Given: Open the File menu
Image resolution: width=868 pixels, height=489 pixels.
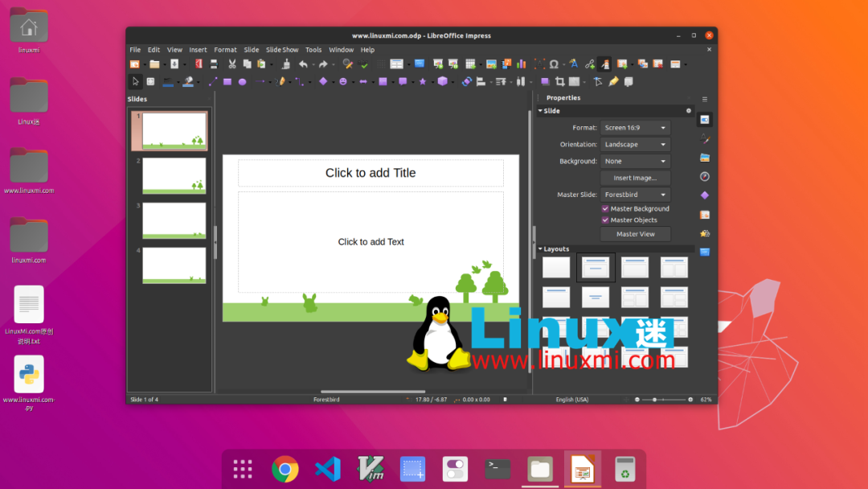Looking at the screenshot, I should pyautogui.click(x=135, y=50).
